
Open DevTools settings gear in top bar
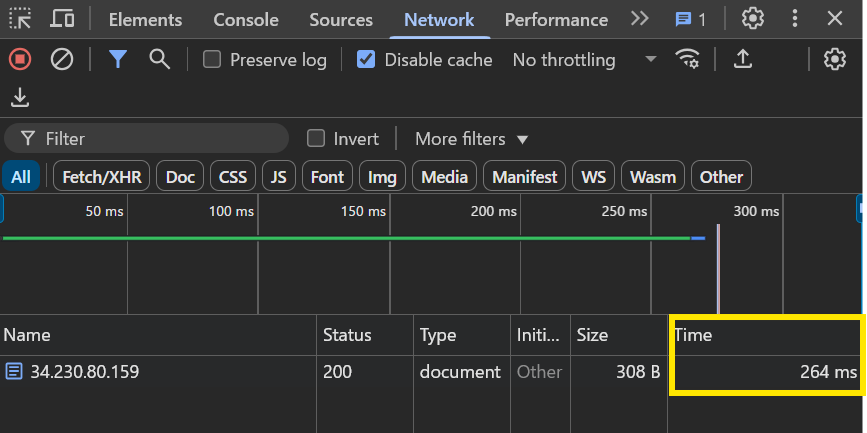click(753, 19)
